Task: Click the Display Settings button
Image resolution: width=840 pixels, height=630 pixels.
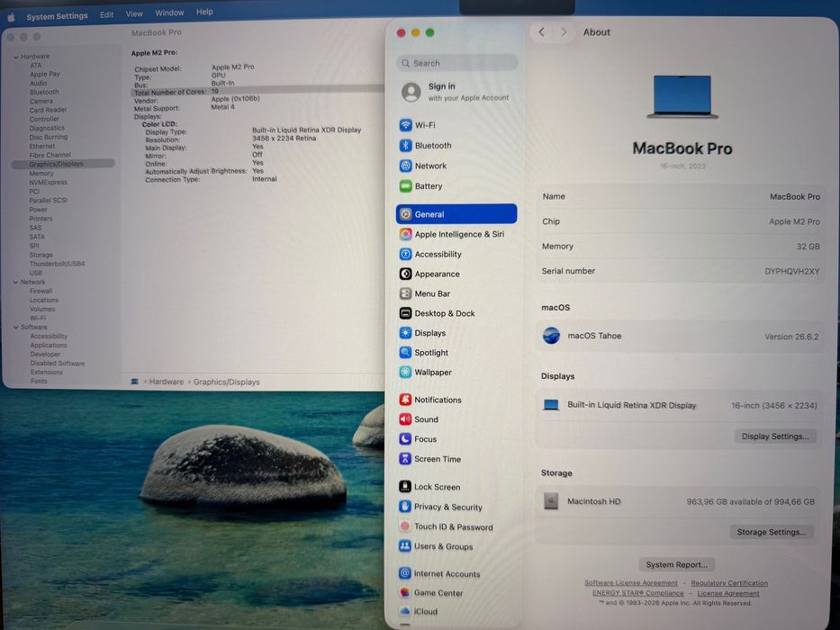Action: [x=774, y=436]
